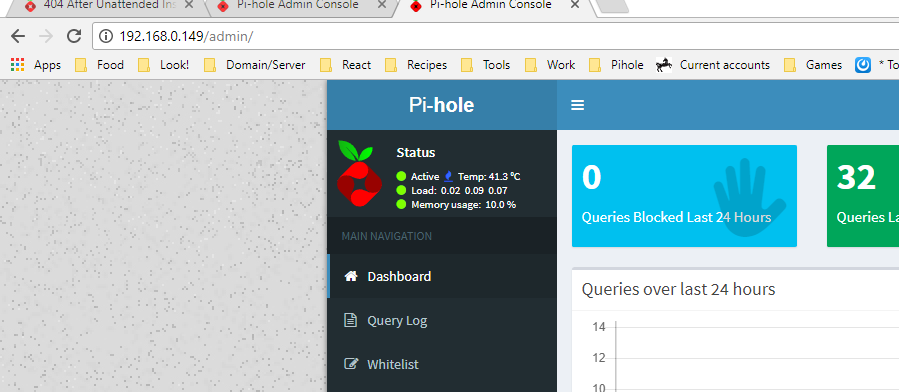The width and height of the screenshot is (899, 392).
Task: Go back using browser back arrow
Action: [18, 36]
